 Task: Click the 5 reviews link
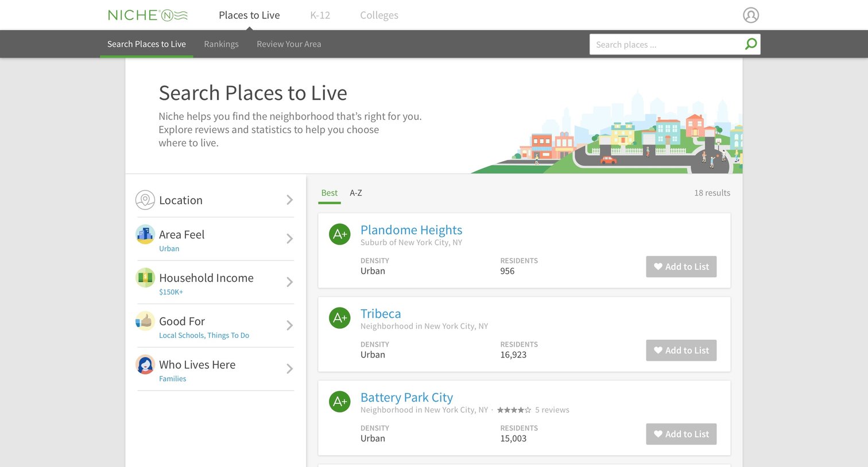(x=552, y=410)
